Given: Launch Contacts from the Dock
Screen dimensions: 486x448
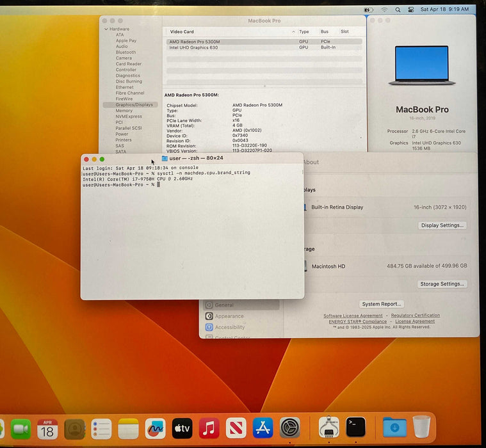Looking at the screenshot, I should click(74, 429).
